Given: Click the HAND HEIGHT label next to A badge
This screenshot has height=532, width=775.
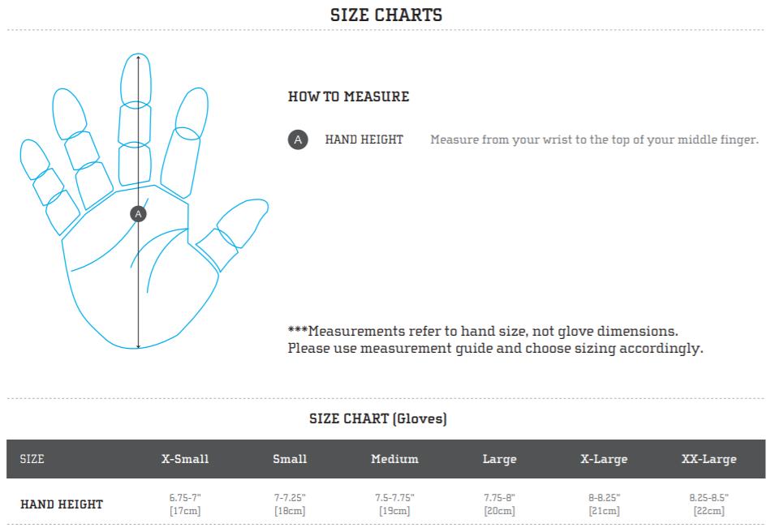Looking at the screenshot, I should click(x=364, y=139).
